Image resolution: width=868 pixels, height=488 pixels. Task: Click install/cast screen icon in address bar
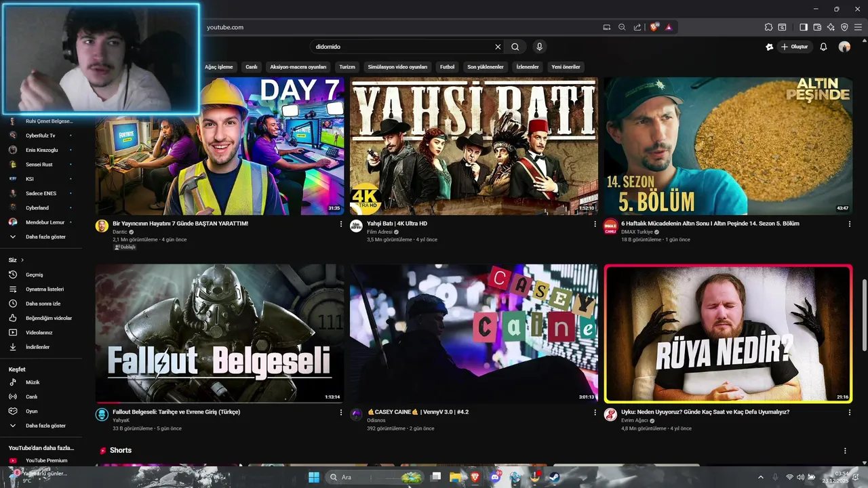[x=607, y=27]
